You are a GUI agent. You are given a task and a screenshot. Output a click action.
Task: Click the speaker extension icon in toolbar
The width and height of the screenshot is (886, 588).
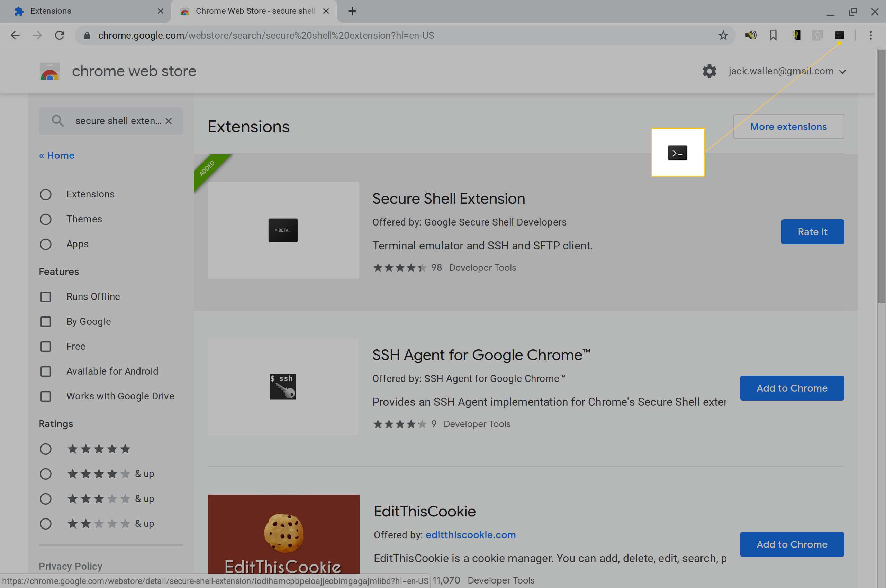coord(751,35)
